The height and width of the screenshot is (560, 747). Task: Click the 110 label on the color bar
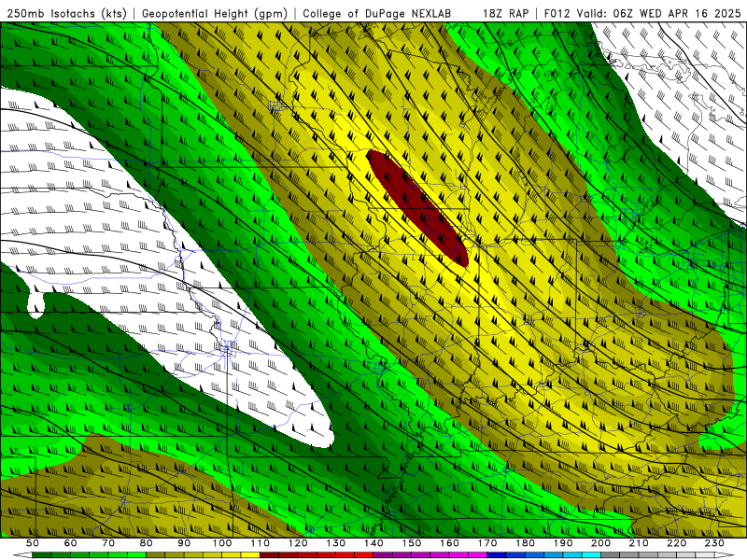pyautogui.click(x=261, y=543)
